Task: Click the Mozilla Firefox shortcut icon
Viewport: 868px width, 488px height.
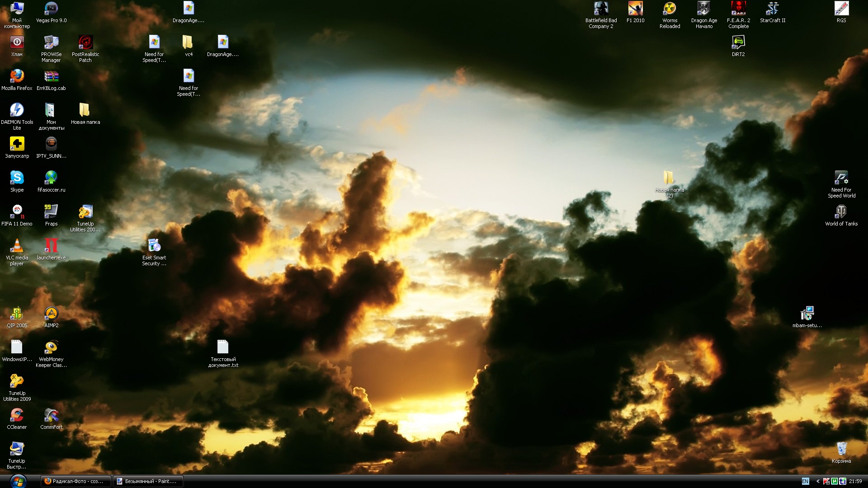Action: [17, 76]
